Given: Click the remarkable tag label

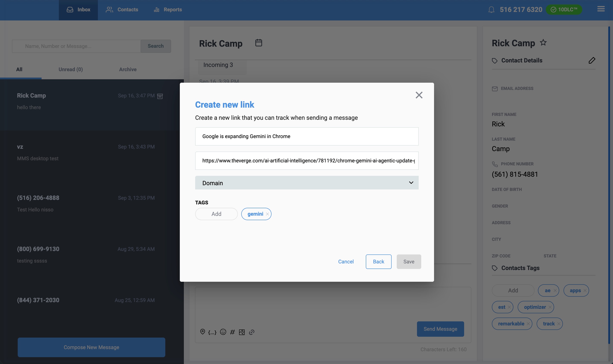Looking at the screenshot, I should pyautogui.click(x=511, y=324).
